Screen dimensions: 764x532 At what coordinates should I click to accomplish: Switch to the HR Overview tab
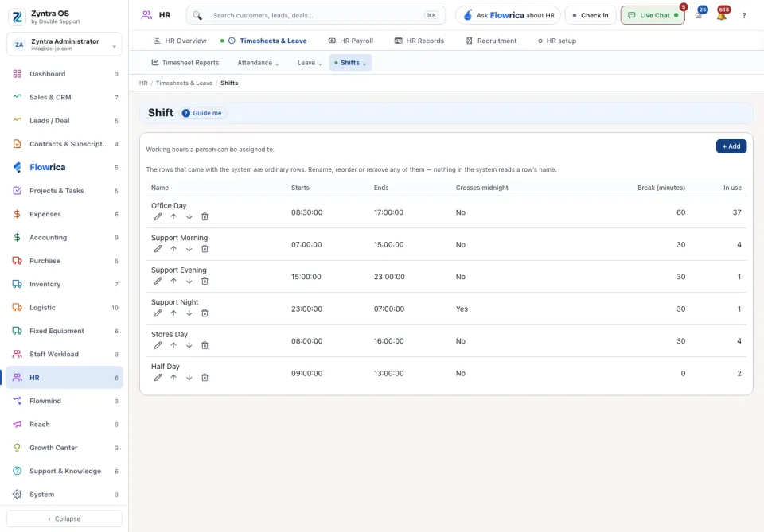180,41
